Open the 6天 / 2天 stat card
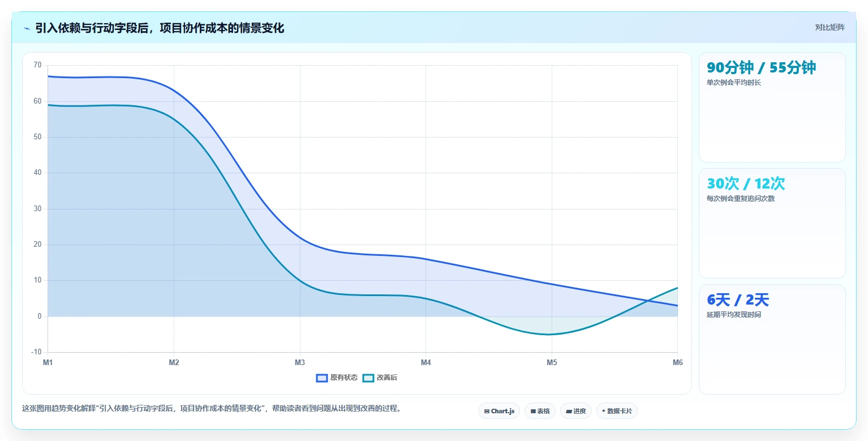The width and height of the screenshot is (868, 441). point(772,339)
